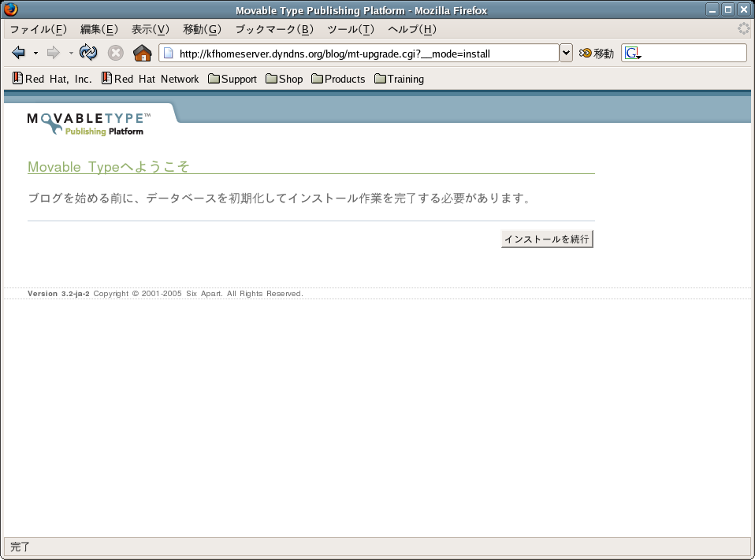Click the Stop loading icon

(116, 53)
